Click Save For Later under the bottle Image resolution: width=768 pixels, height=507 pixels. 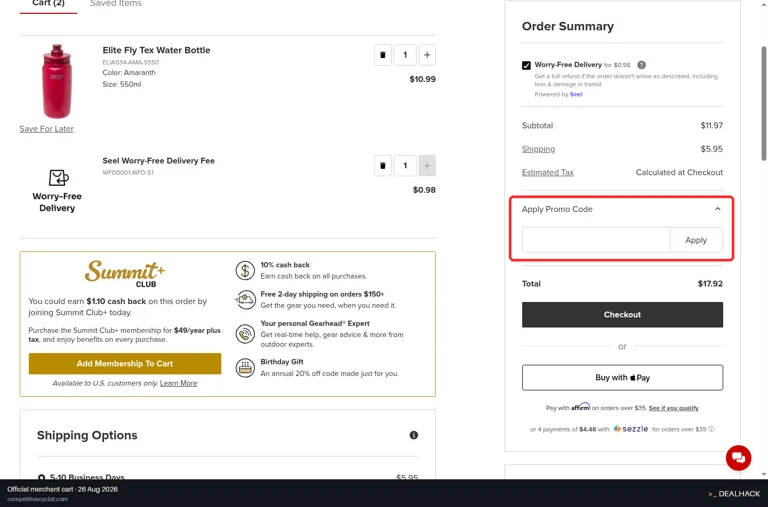(47, 129)
